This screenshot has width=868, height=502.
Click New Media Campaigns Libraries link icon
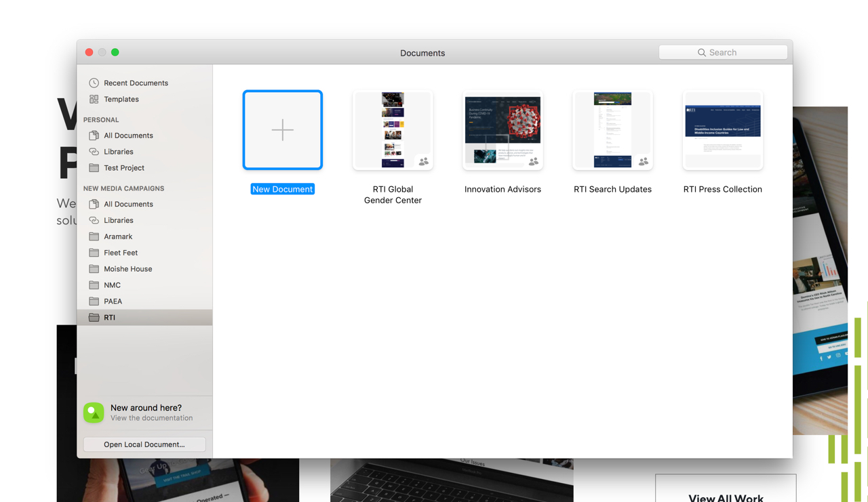(x=94, y=220)
